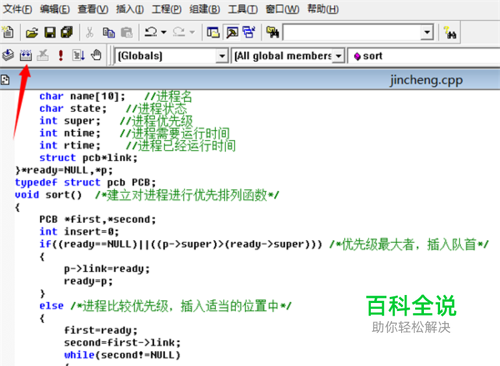The height and width of the screenshot is (366, 500).
Task: Click the sort function combo box
Action: coord(424,56)
